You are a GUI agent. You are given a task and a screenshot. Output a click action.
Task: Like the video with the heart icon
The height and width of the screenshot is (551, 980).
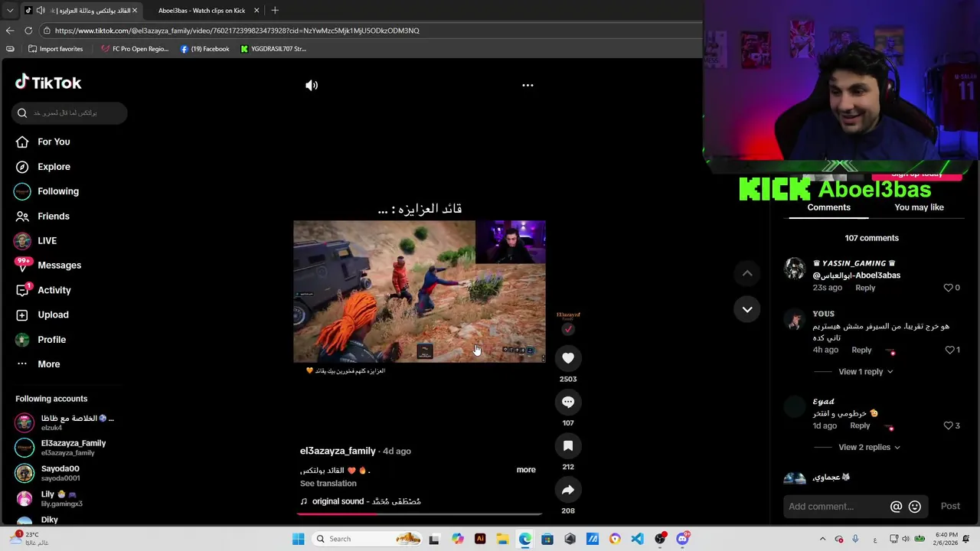coord(568,357)
